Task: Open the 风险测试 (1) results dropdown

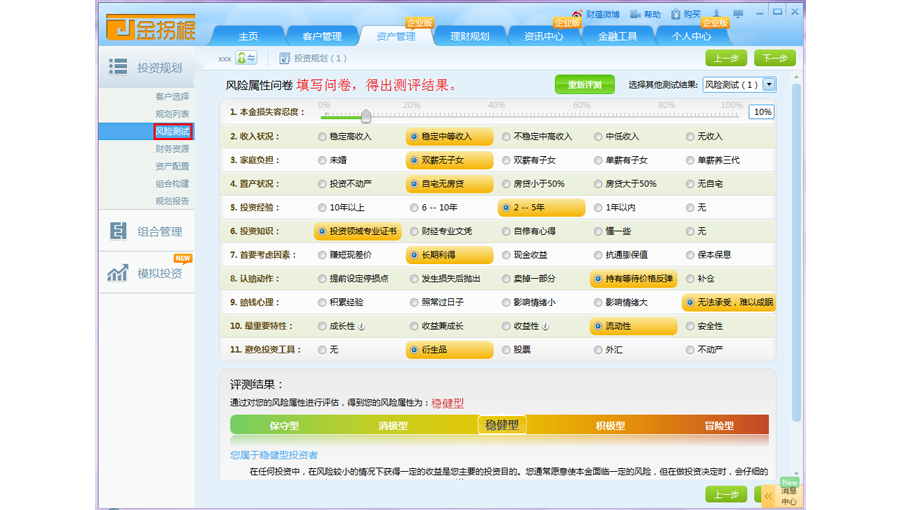Action: pos(768,85)
